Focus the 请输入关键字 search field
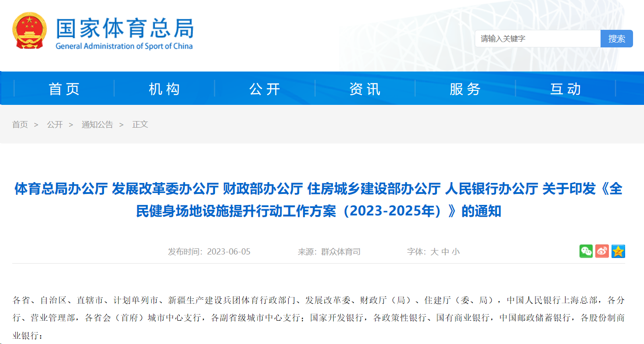The image size is (644, 344). coord(538,39)
